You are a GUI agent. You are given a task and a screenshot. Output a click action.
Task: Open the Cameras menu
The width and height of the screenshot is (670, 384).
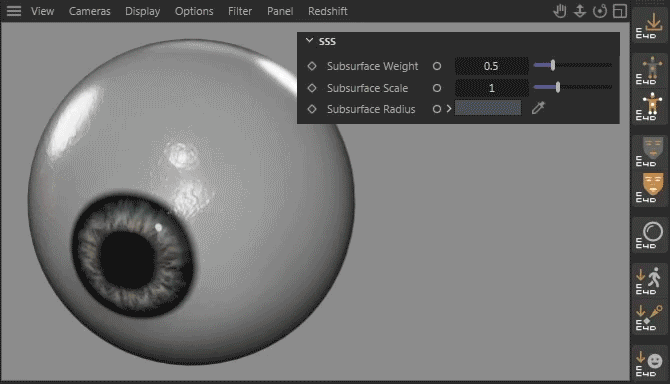[x=90, y=11]
